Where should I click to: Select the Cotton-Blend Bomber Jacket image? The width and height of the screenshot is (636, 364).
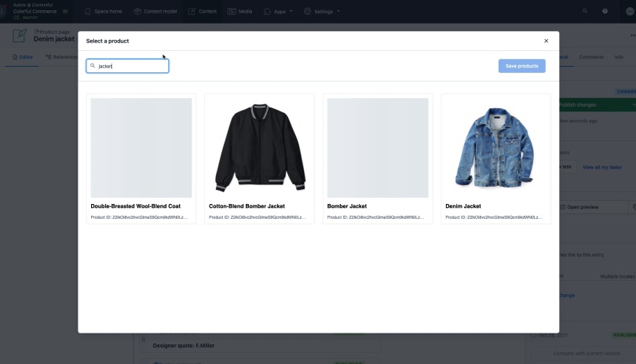[260, 148]
